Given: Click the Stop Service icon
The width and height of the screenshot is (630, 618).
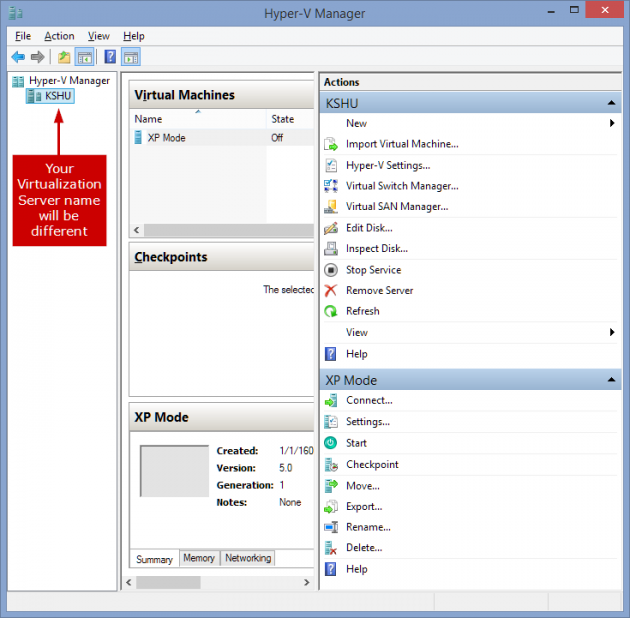Looking at the screenshot, I should click(331, 270).
